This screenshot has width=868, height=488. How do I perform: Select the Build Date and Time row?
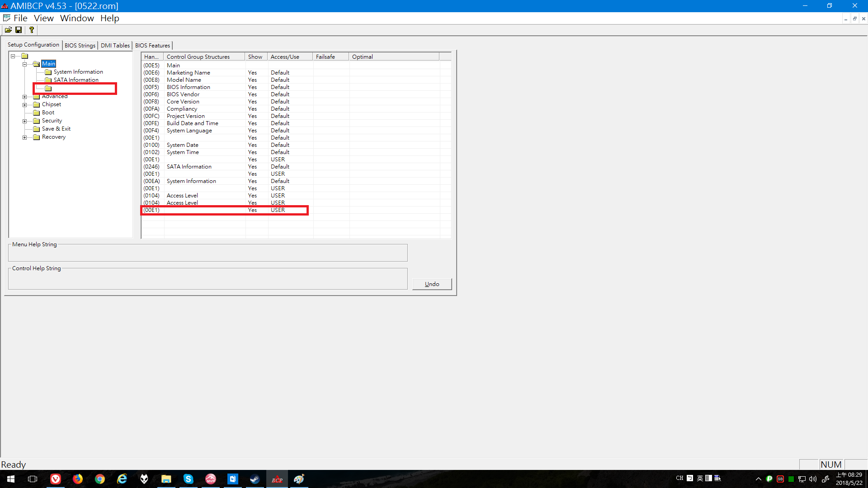click(296, 123)
